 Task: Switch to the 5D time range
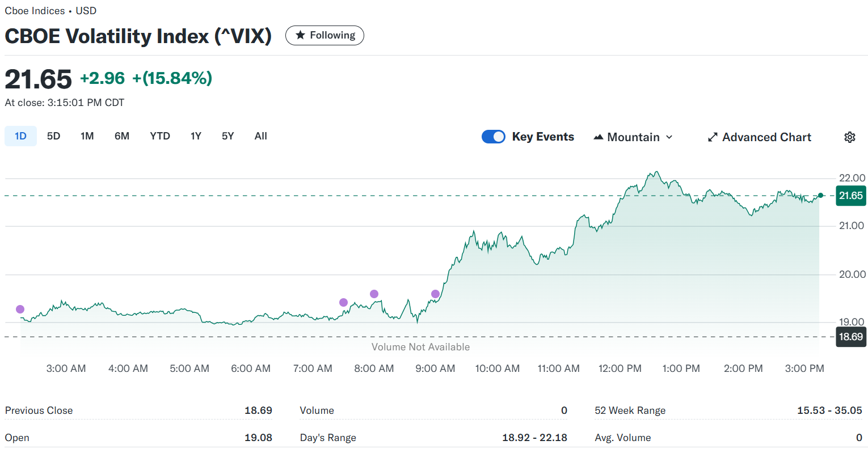53,136
